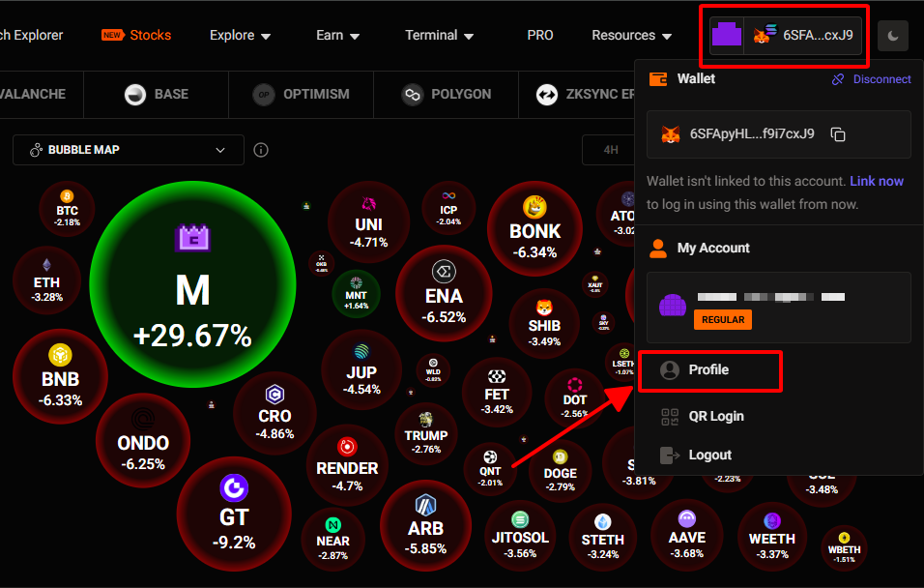Select the ICP bubble
Screen dimensions: 924x588
pos(448,208)
